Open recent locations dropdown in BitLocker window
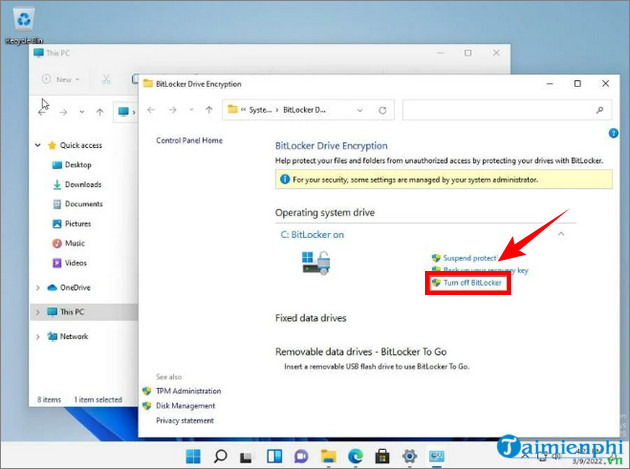This screenshot has height=469, width=630. coord(191,110)
